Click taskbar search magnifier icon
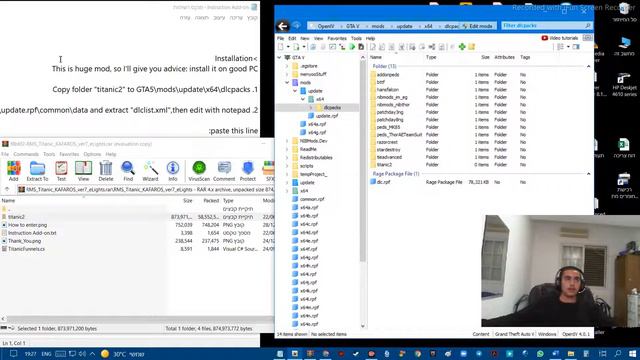 pos(618,353)
